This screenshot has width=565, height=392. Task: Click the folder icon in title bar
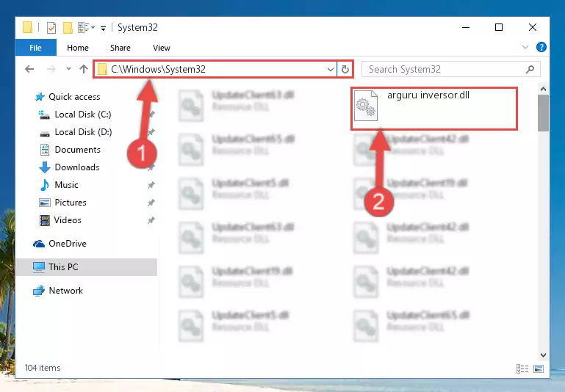(27, 27)
